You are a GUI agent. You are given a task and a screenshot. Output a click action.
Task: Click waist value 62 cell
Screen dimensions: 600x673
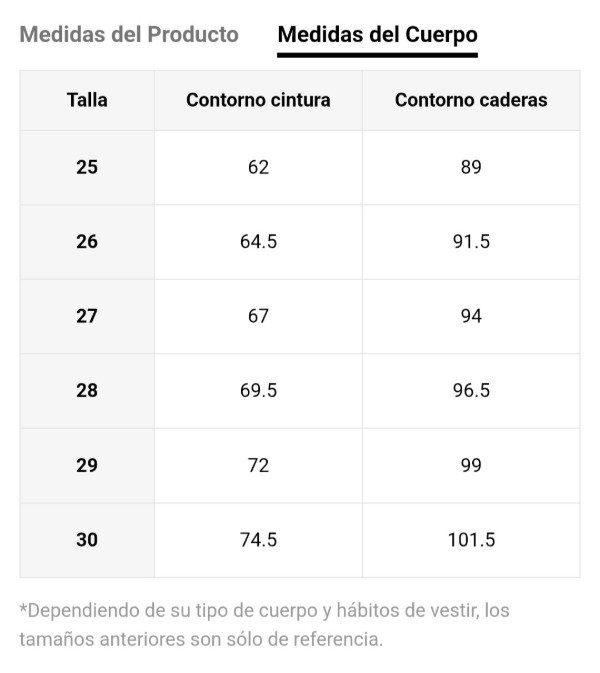[258, 167]
